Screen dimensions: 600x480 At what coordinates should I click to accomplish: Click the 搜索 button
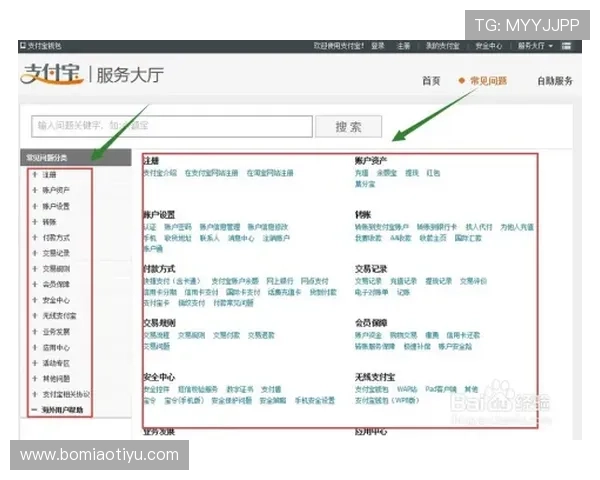coord(348,126)
